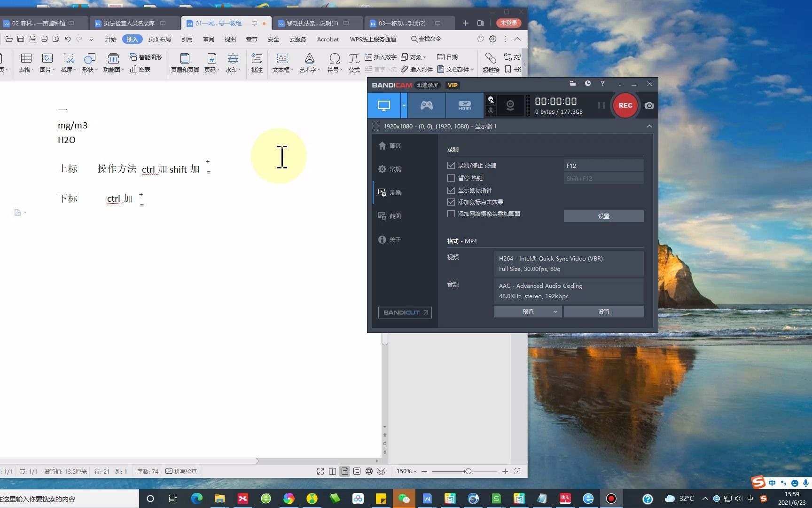
Task: Insert 智能图形 smart graphic
Action: [x=146, y=57]
